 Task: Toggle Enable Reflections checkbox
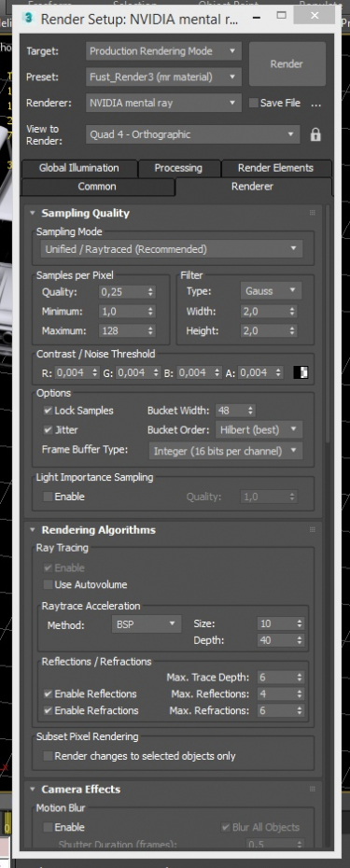tap(49, 693)
